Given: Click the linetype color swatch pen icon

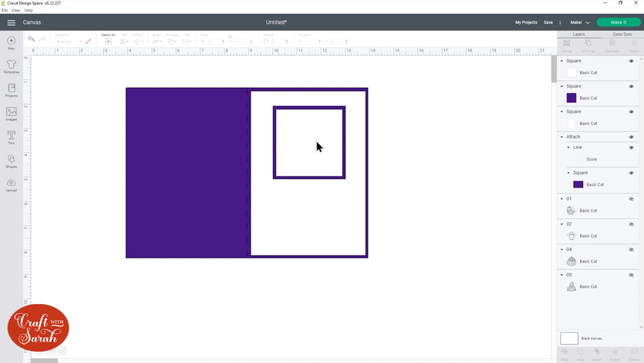Looking at the screenshot, I should [x=88, y=41].
